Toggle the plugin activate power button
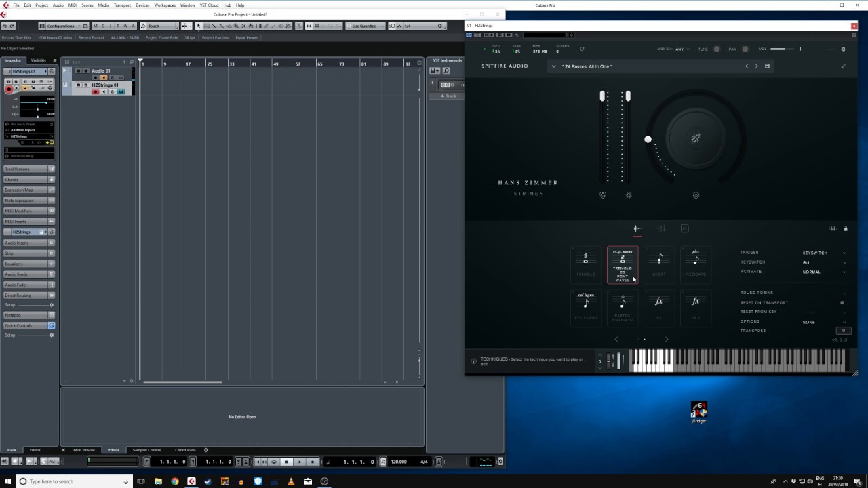The image size is (868, 488). click(x=469, y=35)
